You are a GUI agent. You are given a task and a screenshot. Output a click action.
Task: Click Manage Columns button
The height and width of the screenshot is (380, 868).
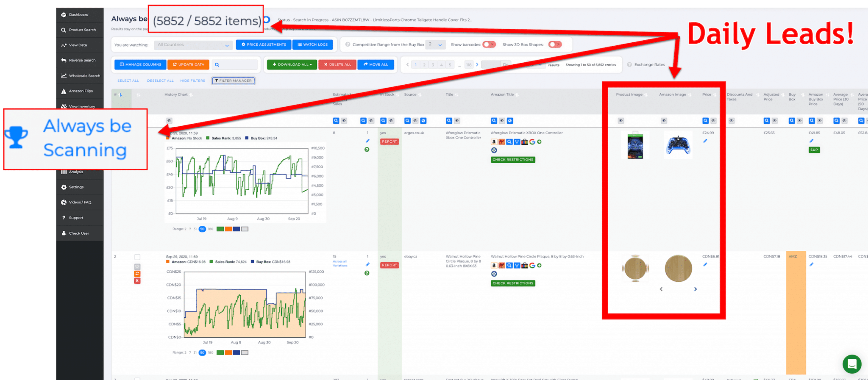pyautogui.click(x=140, y=64)
